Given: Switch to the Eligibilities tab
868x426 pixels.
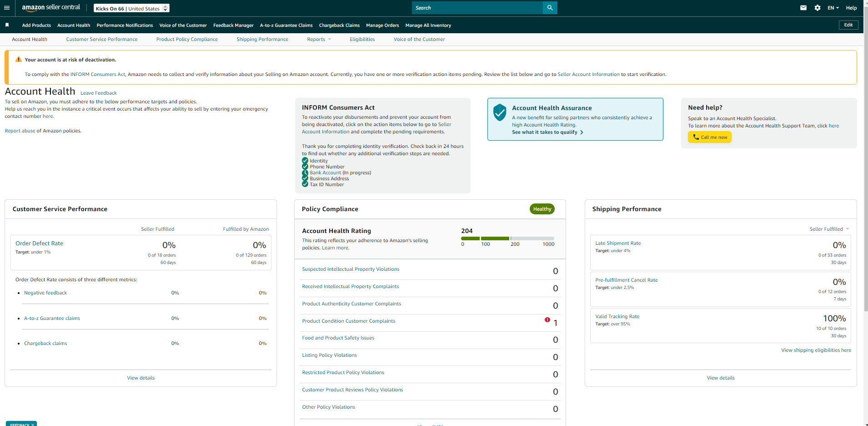Looking at the screenshot, I should click(x=362, y=40).
